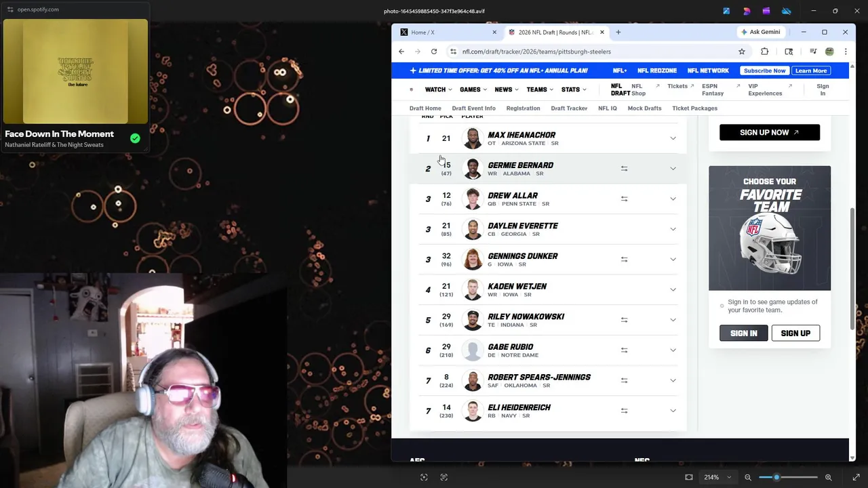Open the Chrome extensions puzzle icon

tap(765, 52)
